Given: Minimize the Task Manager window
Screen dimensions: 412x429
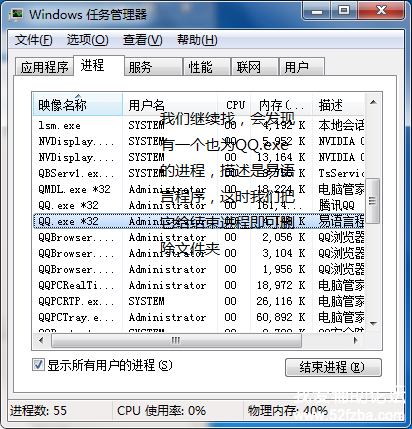Looking at the screenshot, I should (x=317, y=11).
